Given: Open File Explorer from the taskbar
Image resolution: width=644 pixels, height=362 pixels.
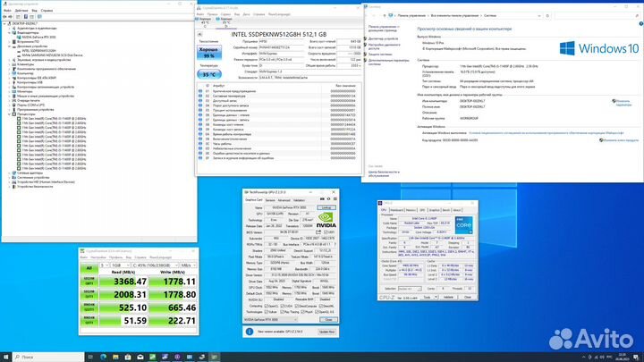Looking at the screenshot, I should point(115,357).
